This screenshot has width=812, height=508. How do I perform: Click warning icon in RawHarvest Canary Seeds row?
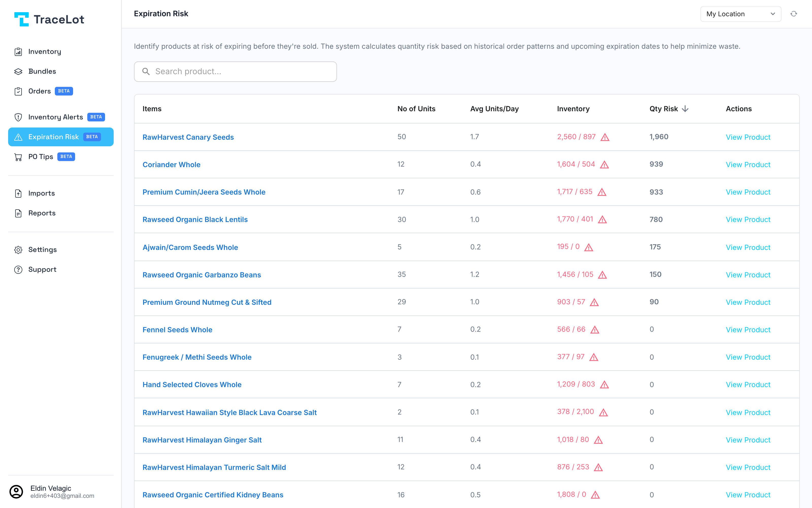605,137
